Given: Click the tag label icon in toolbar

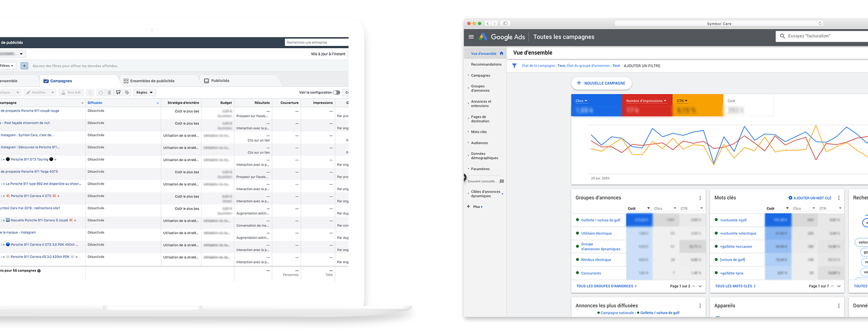Looking at the screenshot, I should point(127,93).
